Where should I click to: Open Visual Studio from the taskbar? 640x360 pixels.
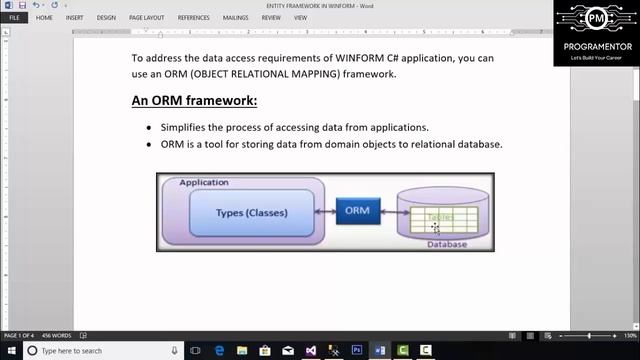pyautogui.click(x=311, y=351)
